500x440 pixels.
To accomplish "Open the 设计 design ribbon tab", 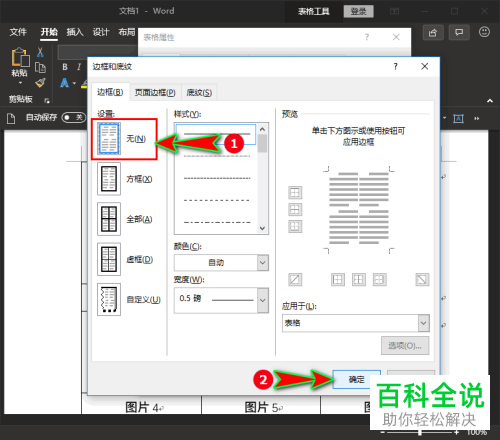I will [x=101, y=32].
